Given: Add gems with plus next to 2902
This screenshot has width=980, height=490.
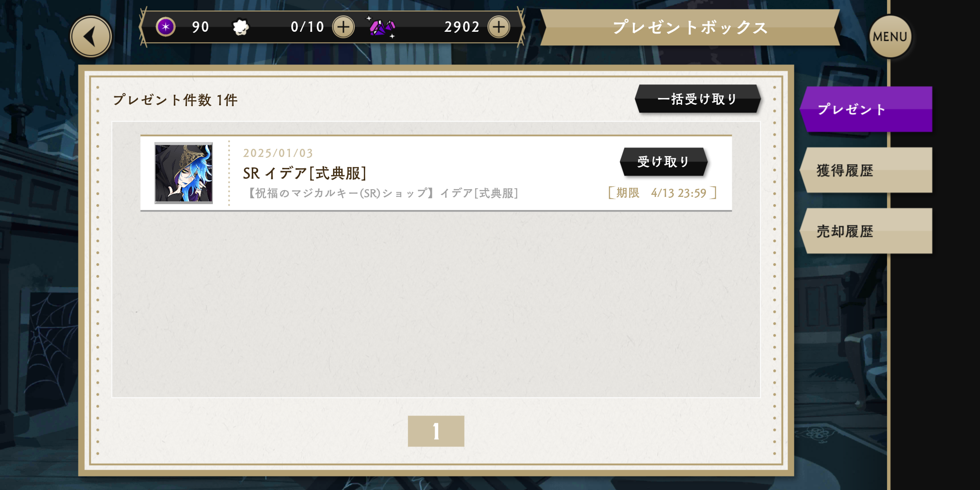Looking at the screenshot, I should [499, 27].
